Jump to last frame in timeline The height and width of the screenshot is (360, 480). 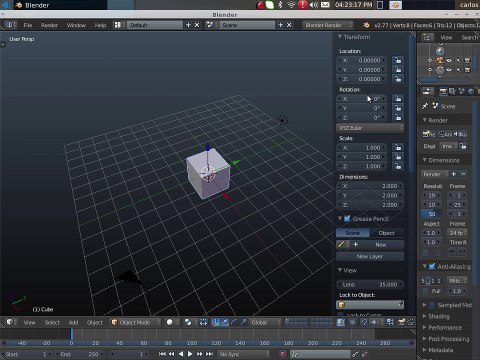tap(209, 354)
